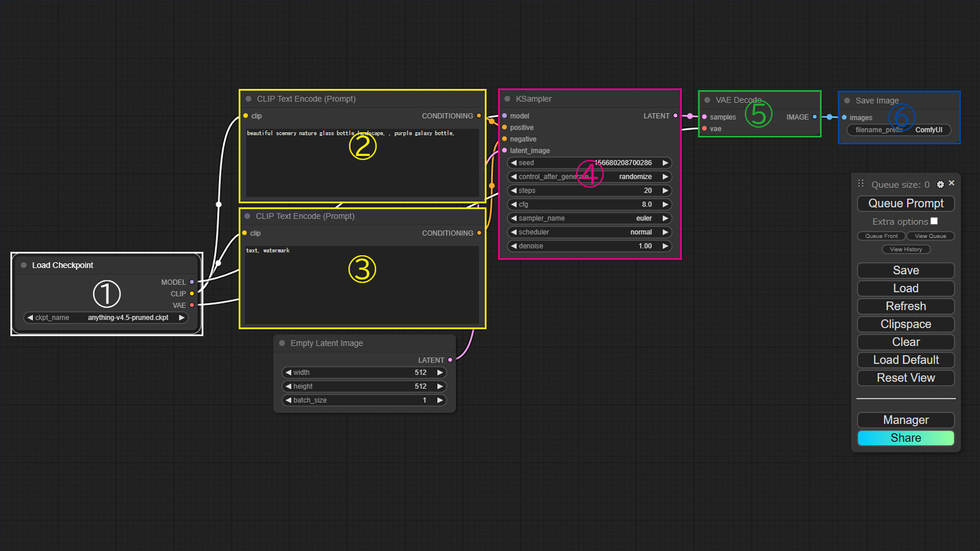Click the clip input socket of the positive prompt node
This screenshot has width=980, height=551.
click(x=246, y=116)
